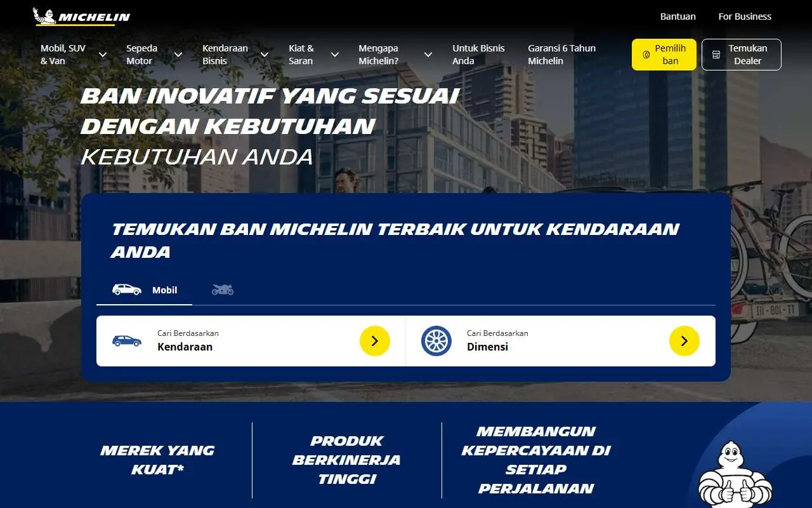Click the tire icon in Pemilih ban
The image size is (812, 508).
[x=646, y=55]
